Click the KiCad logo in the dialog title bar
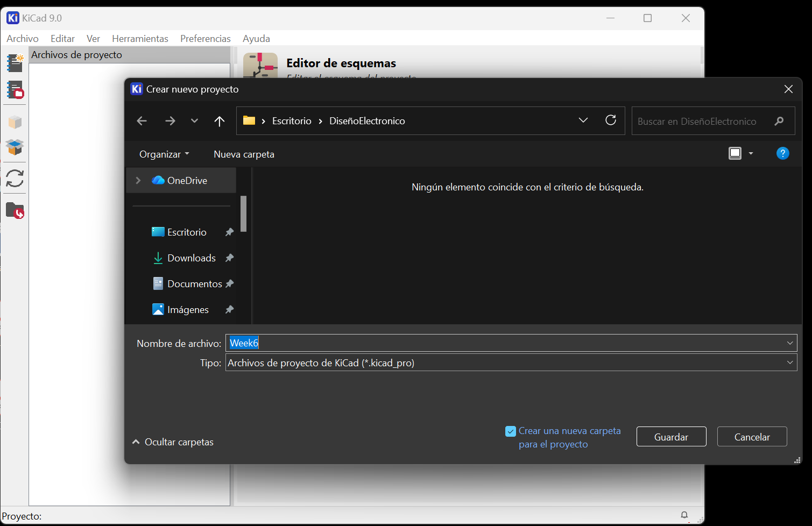The width and height of the screenshot is (812, 526). pyautogui.click(x=137, y=89)
